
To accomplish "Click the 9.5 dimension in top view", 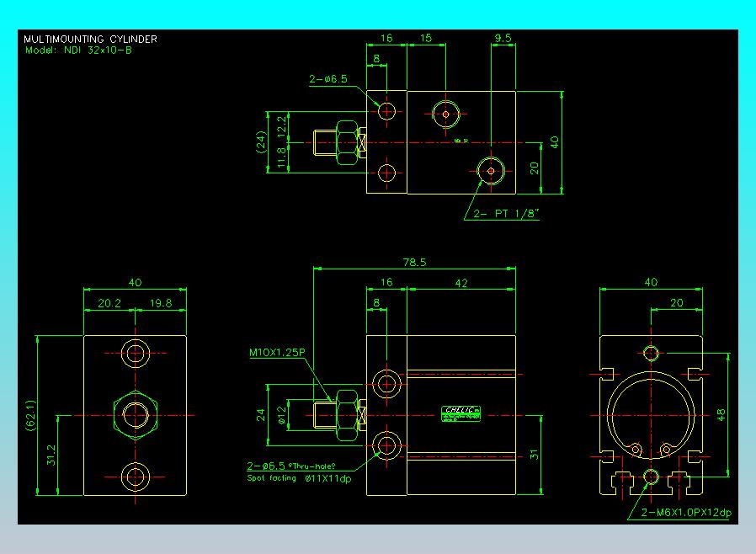I will [503, 38].
